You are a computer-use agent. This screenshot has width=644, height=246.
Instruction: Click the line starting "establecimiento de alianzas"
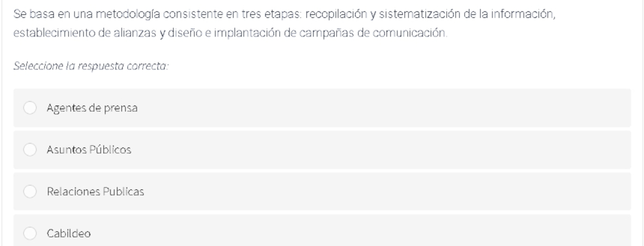click(x=230, y=34)
